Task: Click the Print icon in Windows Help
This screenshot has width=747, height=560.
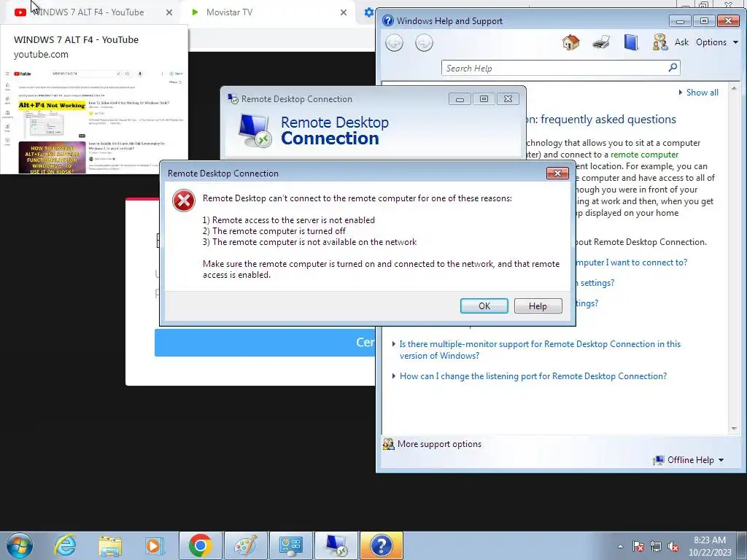Action: 601,42
